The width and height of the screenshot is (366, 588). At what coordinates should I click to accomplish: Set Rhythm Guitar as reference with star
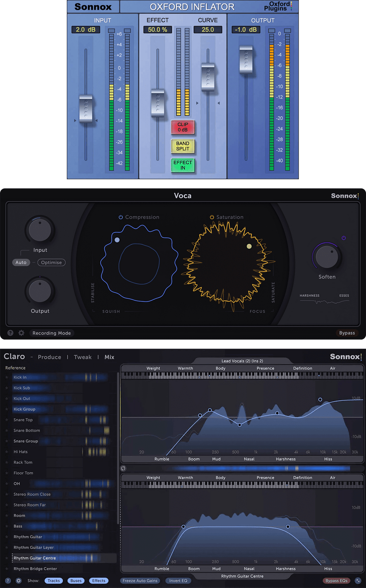(x=7, y=537)
